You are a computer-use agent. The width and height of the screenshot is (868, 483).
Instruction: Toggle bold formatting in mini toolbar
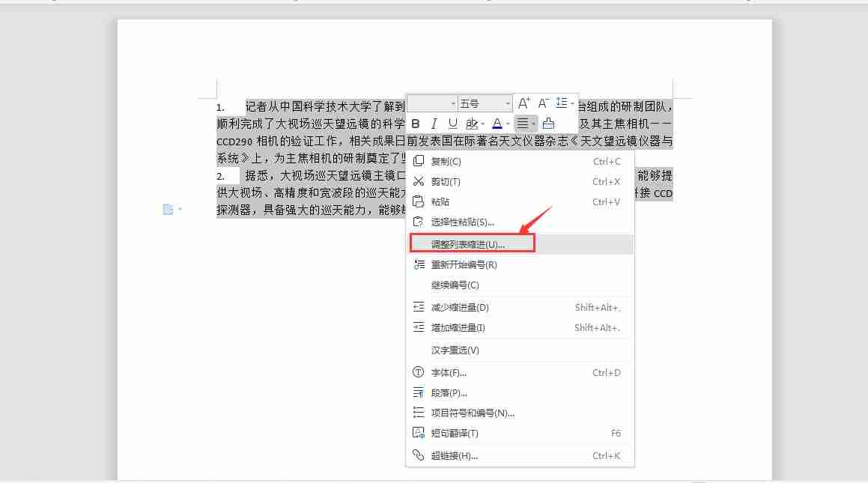click(x=416, y=124)
